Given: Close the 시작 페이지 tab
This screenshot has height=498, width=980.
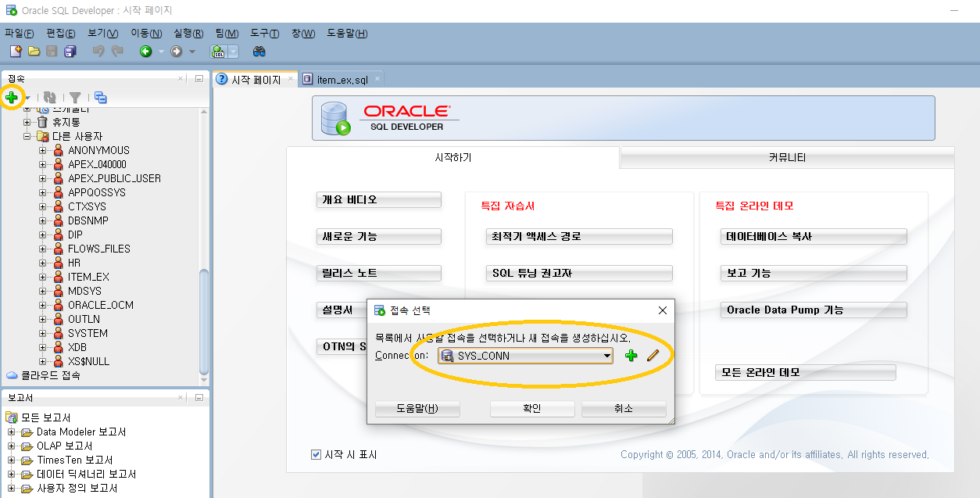Looking at the screenshot, I should (291, 79).
